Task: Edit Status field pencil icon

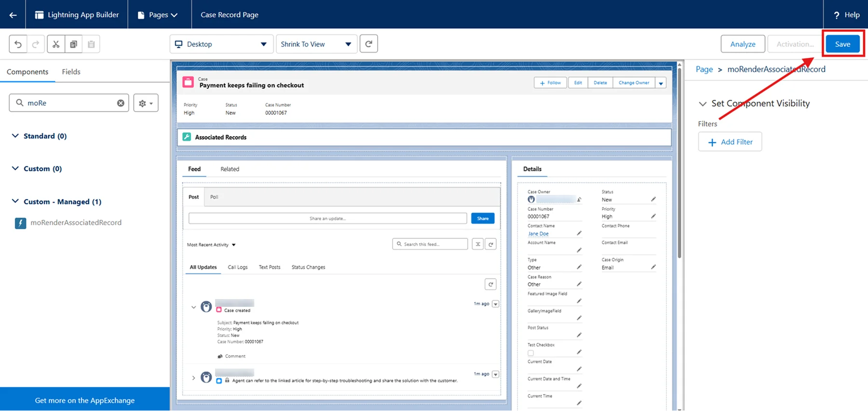Action: tap(653, 199)
